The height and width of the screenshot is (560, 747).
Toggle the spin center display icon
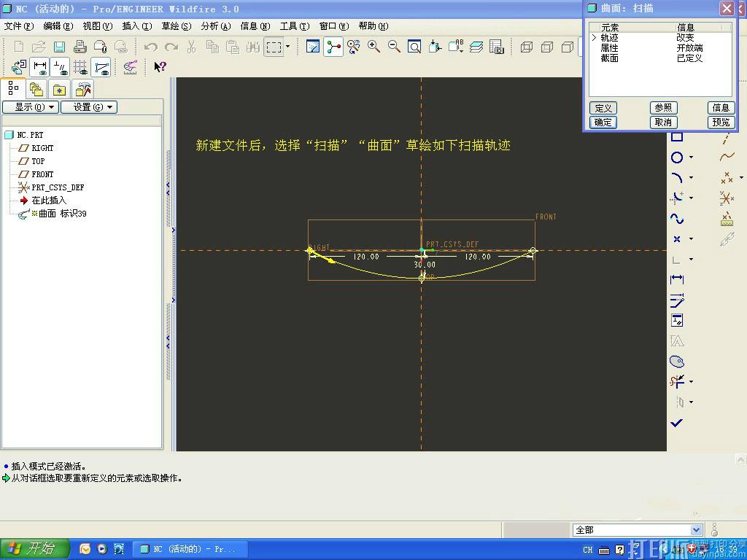point(333,47)
